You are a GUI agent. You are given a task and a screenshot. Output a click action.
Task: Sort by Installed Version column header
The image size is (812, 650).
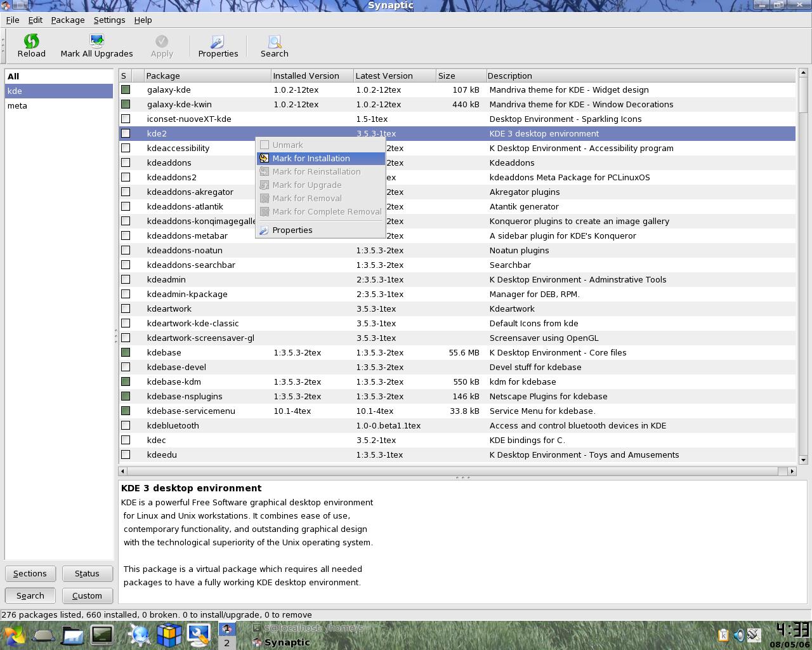click(x=312, y=76)
